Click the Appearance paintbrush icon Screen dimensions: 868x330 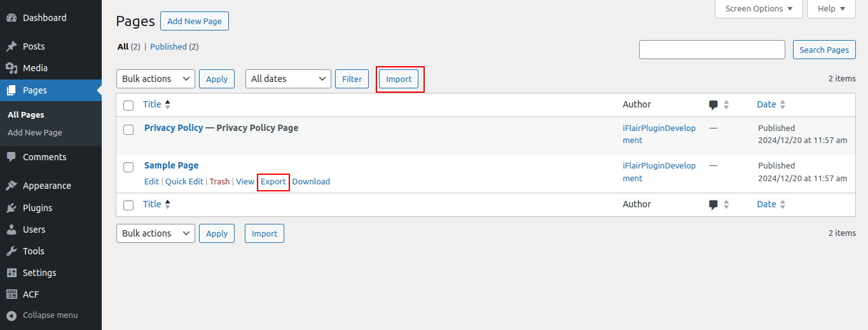(11, 186)
